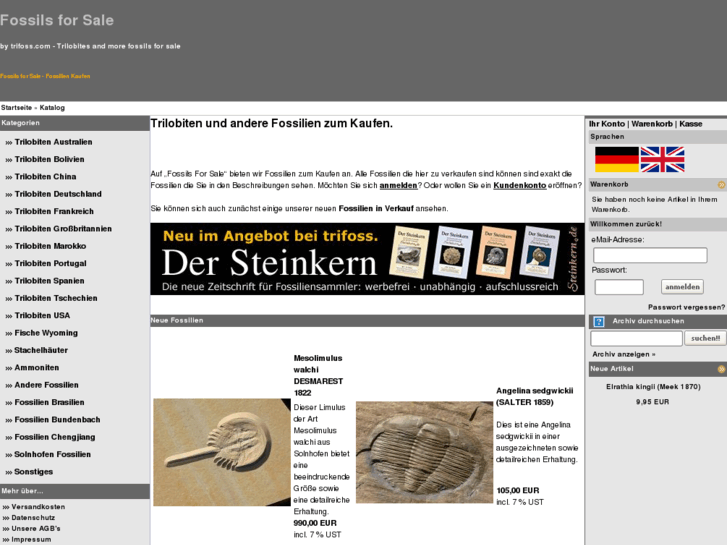Go to the Kasse checkout
Screen dimensions: 727x545
point(691,124)
